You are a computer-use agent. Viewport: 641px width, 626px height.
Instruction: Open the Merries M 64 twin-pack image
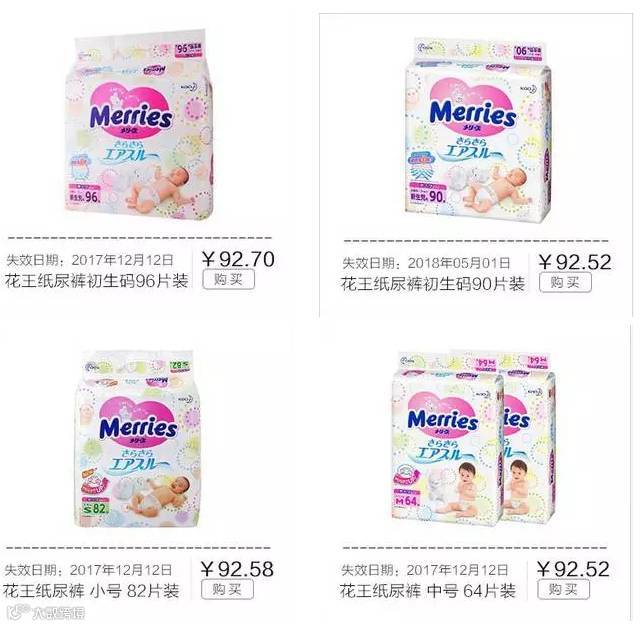click(x=474, y=438)
